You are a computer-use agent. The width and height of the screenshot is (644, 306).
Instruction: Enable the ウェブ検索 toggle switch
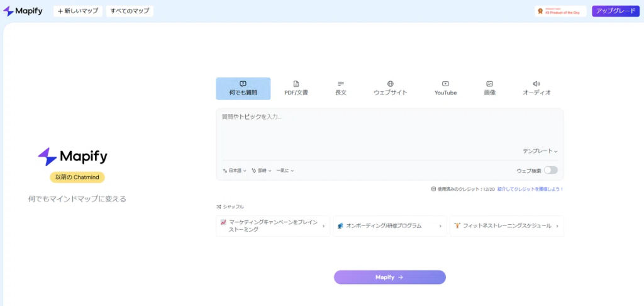pyautogui.click(x=550, y=170)
